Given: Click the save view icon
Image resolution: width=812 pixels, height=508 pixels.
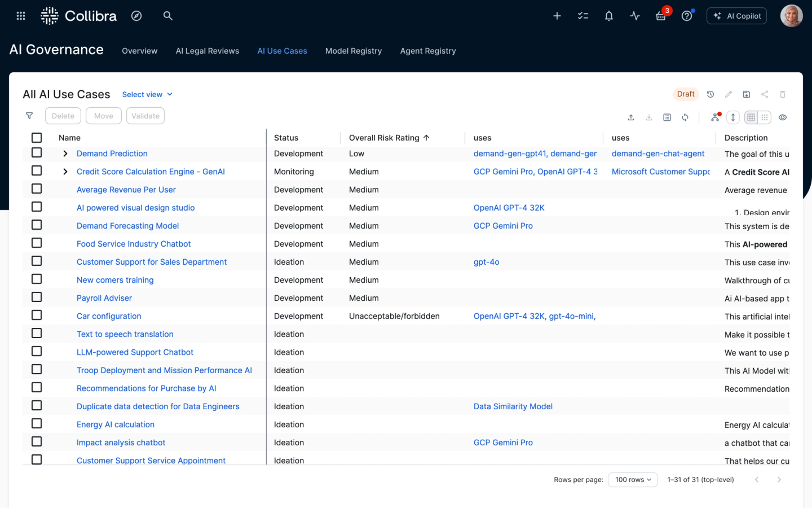Looking at the screenshot, I should [747, 94].
